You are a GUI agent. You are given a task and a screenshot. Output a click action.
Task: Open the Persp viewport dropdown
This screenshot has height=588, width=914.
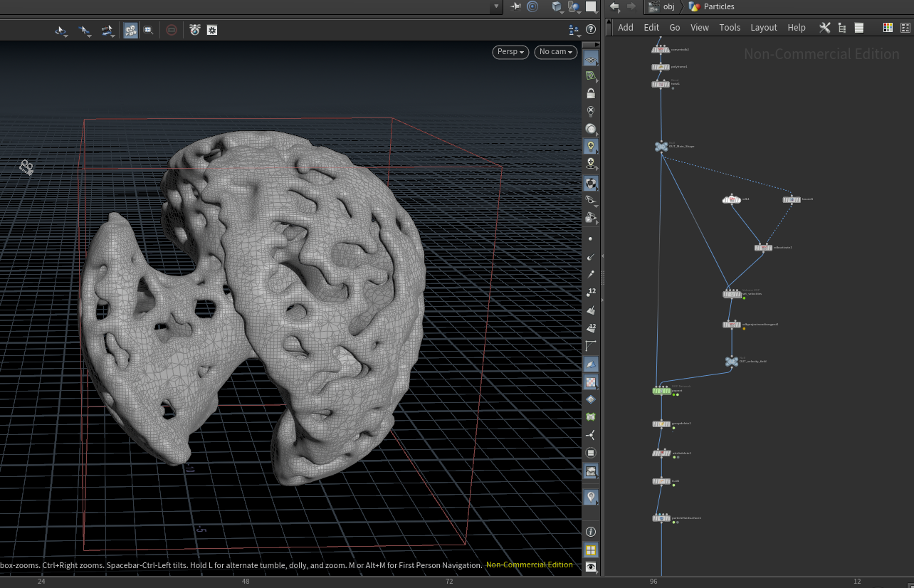pos(511,52)
